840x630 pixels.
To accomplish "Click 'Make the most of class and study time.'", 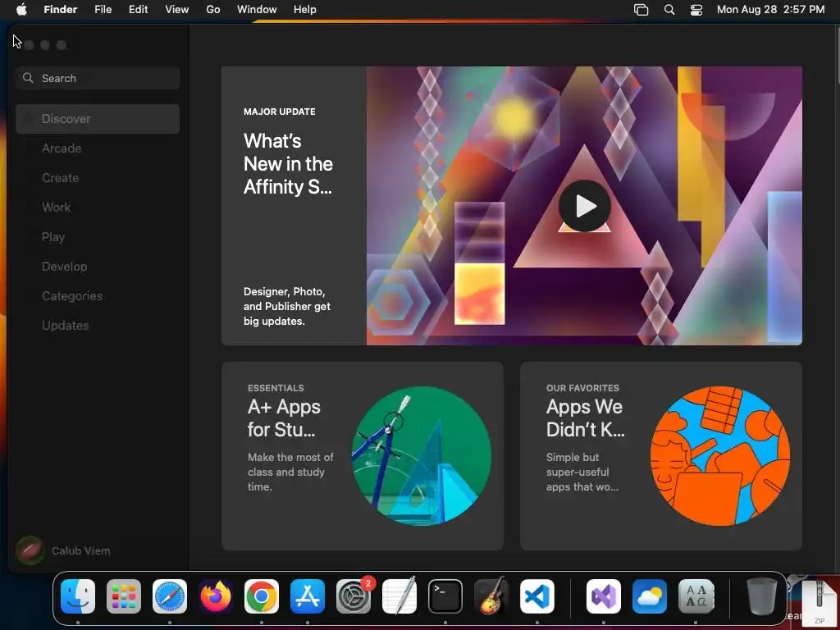I will pyautogui.click(x=290, y=472).
